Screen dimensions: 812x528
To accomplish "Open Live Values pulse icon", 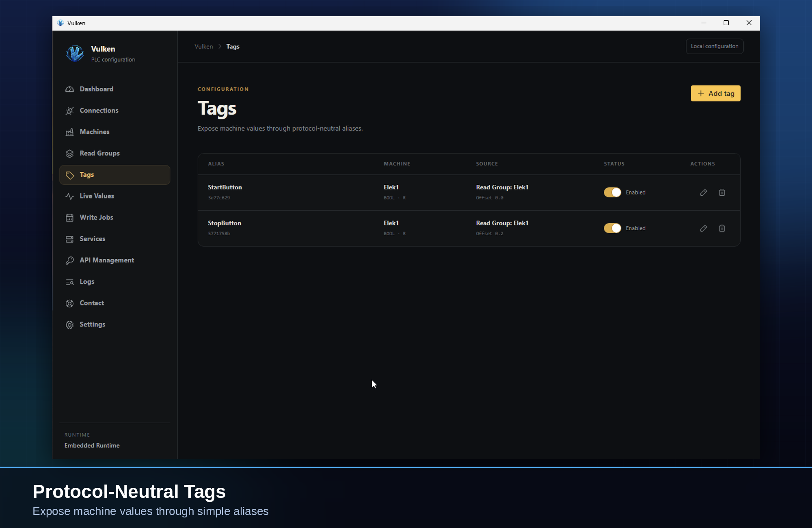I will pos(69,196).
